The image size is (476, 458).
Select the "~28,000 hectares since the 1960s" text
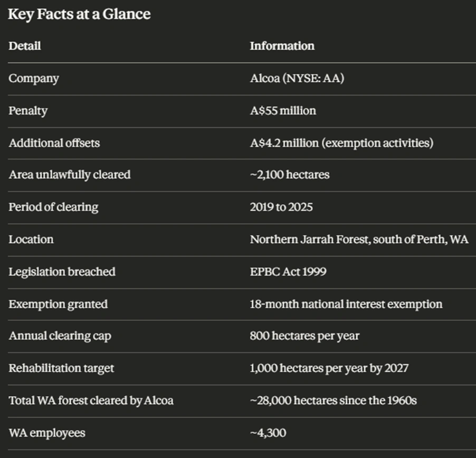click(333, 400)
